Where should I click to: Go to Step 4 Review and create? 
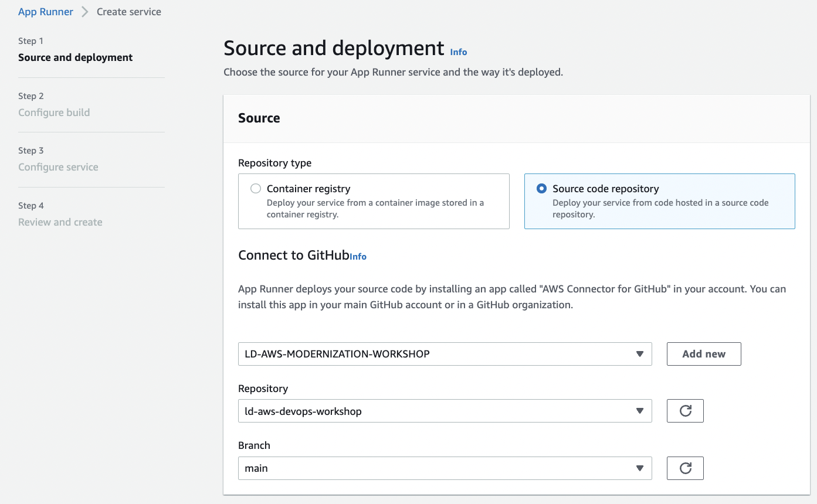click(x=60, y=222)
